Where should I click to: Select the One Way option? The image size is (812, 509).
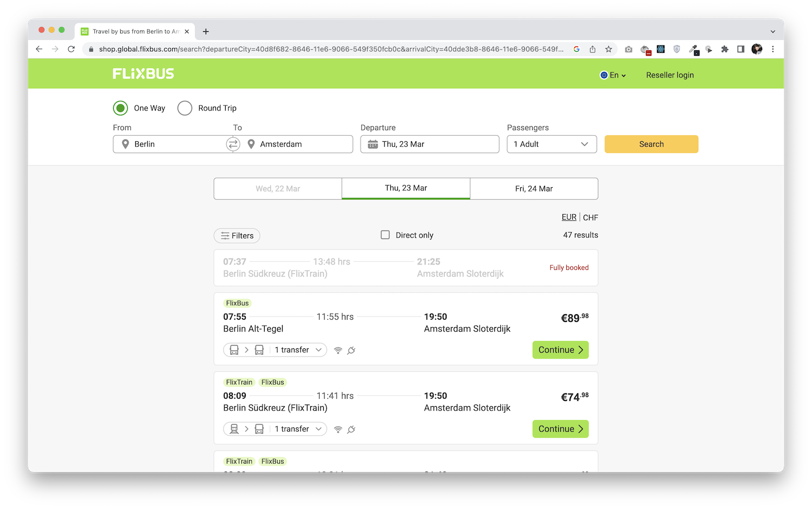[120, 108]
